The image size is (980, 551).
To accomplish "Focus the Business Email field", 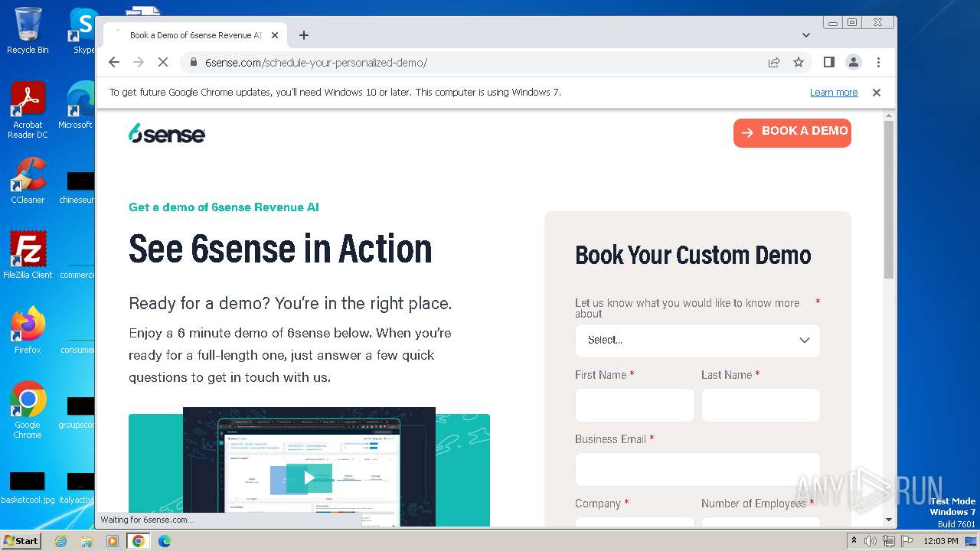I will tap(697, 469).
